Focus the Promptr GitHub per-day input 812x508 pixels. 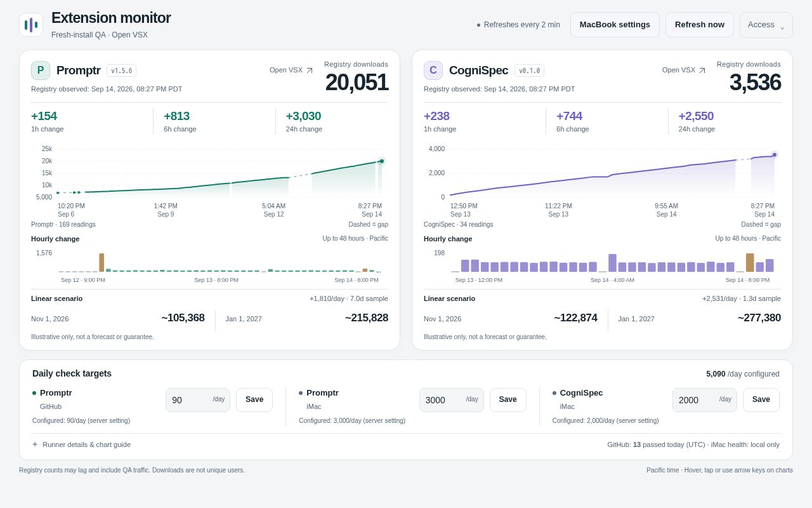click(198, 400)
